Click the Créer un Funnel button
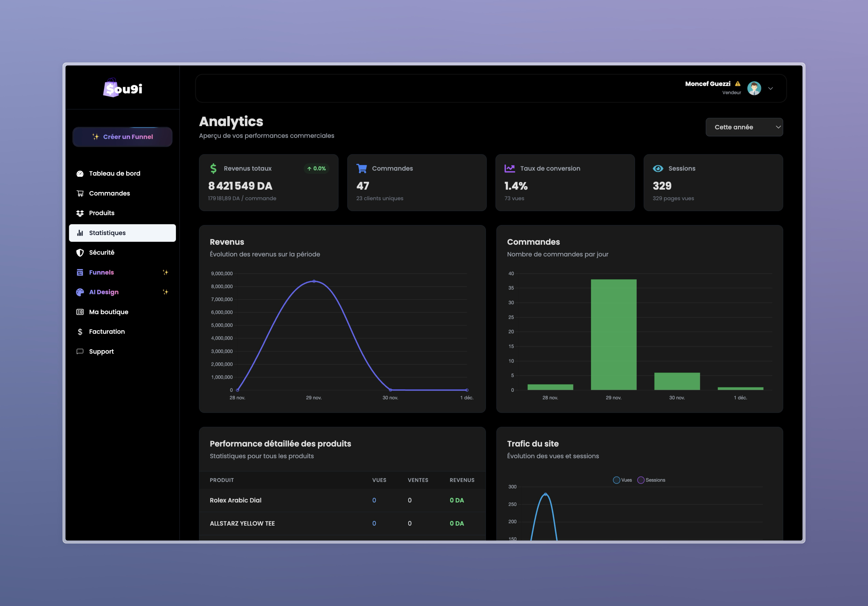The width and height of the screenshot is (868, 606). point(122,137)
